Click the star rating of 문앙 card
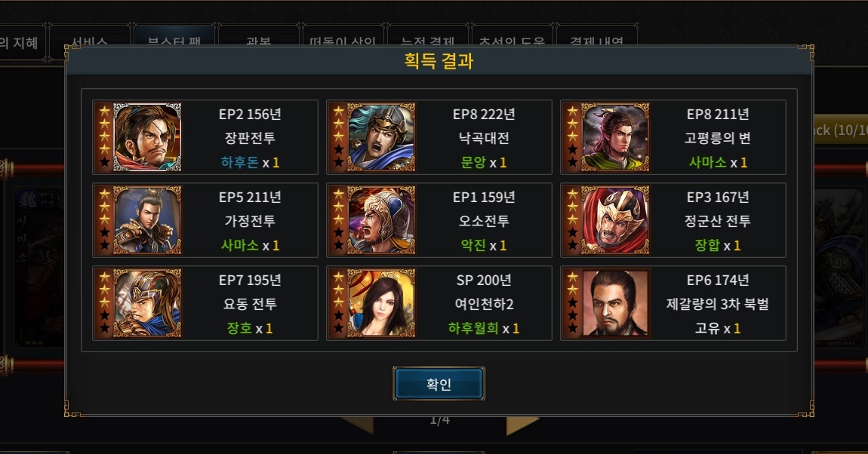 (339, 137)
